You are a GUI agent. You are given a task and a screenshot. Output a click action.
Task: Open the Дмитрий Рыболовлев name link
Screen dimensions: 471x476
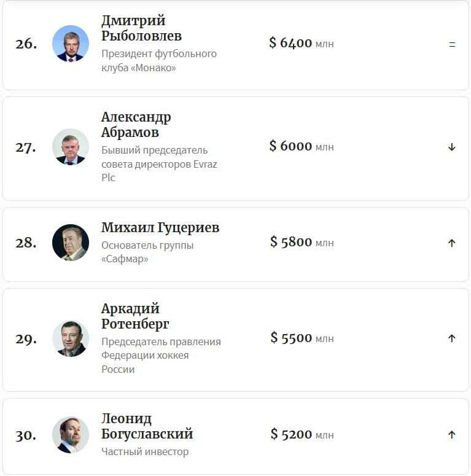pos(141,28)
